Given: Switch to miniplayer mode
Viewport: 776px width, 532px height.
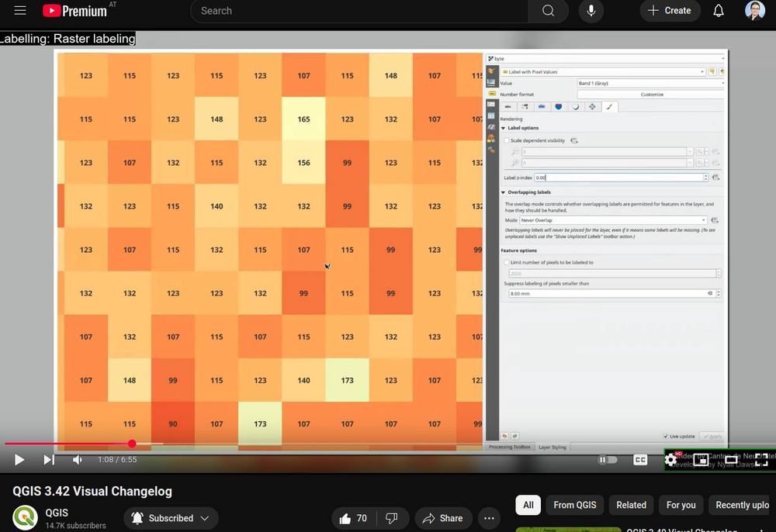Looking at the screenshot, I should (701, 460).
